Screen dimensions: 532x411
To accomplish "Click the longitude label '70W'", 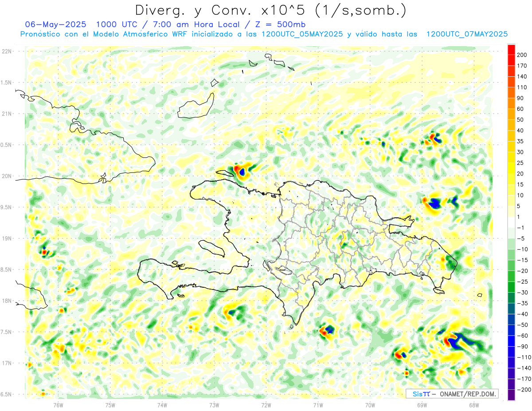I will click(x=370, y=405).
